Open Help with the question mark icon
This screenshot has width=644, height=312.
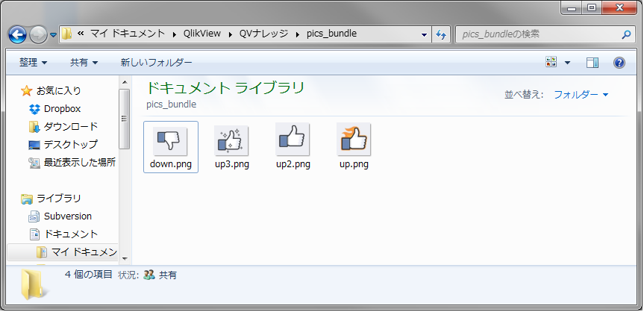pos(619,63)
